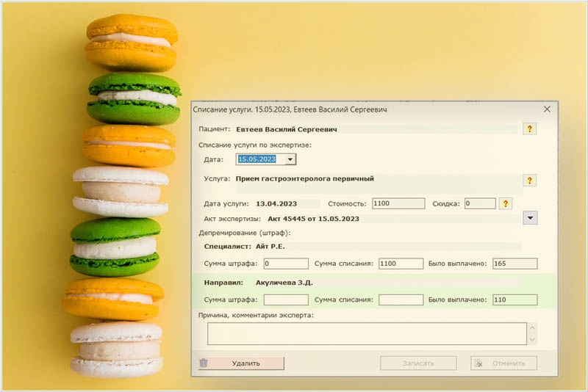588x392 pixels.
Task: Click the comment box scroll up arrow
Action: [532, 328]
